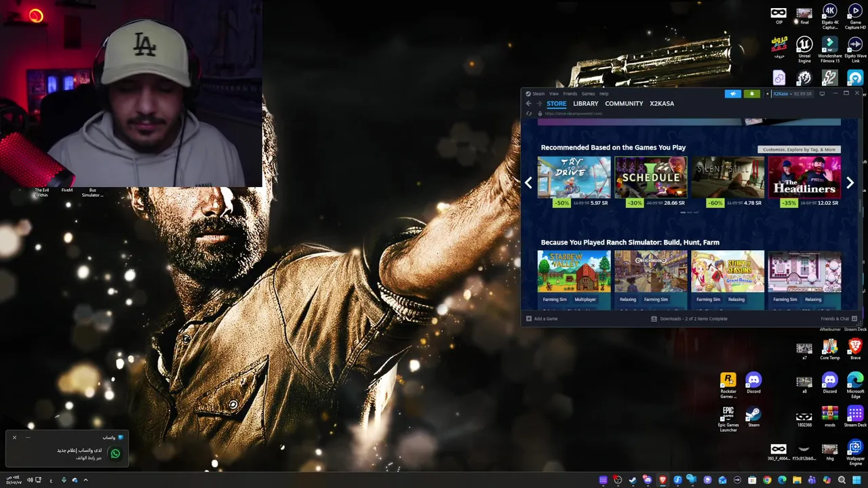
Task: Click the Windows Start button in taskbar
Action: pos(856,480)
